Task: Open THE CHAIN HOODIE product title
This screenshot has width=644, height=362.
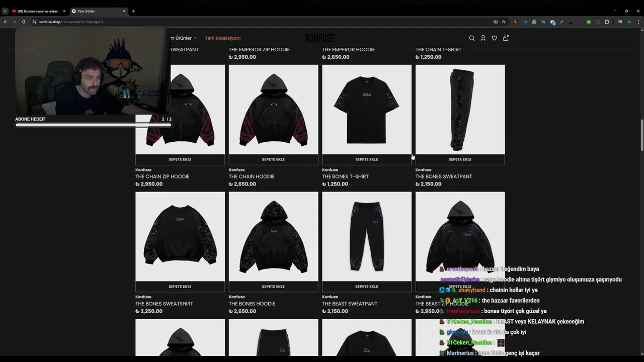Action: (252, 176)
